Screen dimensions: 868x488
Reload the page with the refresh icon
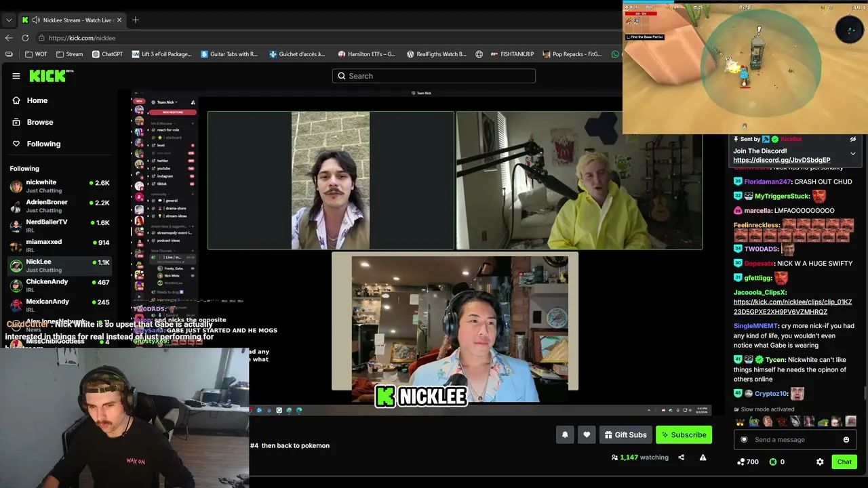(x=25, y=38)
